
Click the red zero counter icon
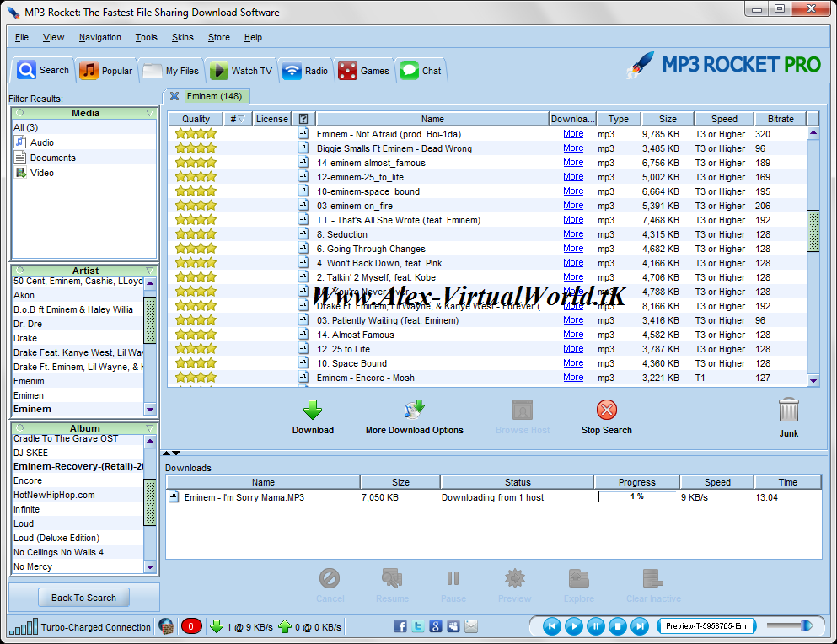pyautogui.click(x=190, y=626)
